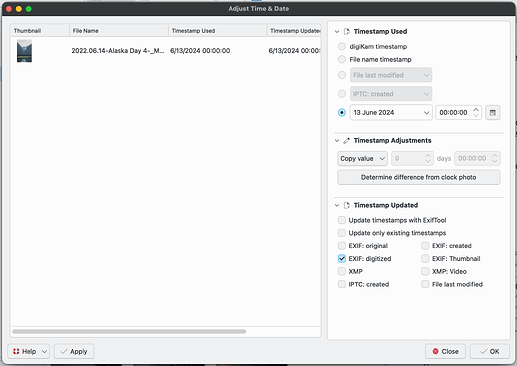Collapse the Timestamp Used section
Screen dimensions: 517x366
(337, 32)
